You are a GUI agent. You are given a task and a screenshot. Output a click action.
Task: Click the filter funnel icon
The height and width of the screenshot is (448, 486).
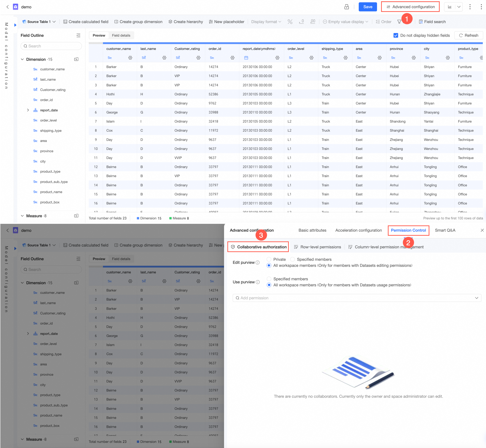(399, 22)
